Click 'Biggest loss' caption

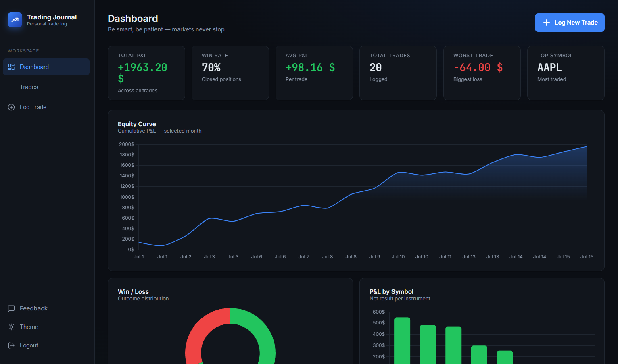[468, 79]
